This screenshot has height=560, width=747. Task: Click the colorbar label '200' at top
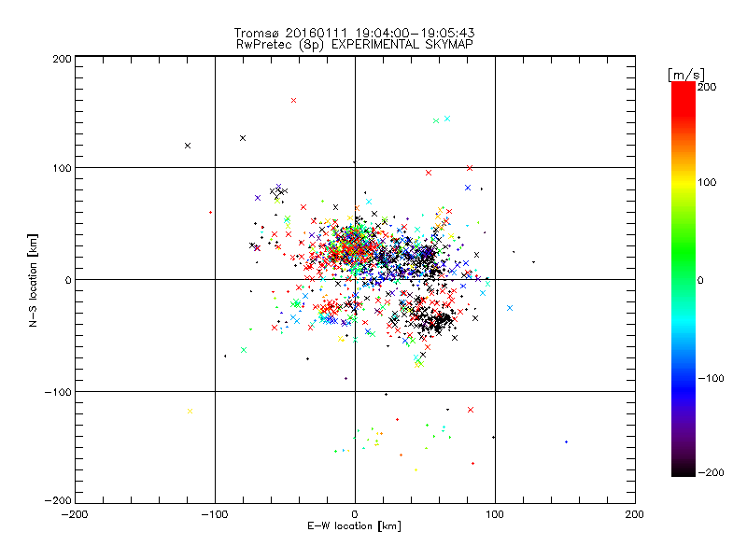click(707, 87)
